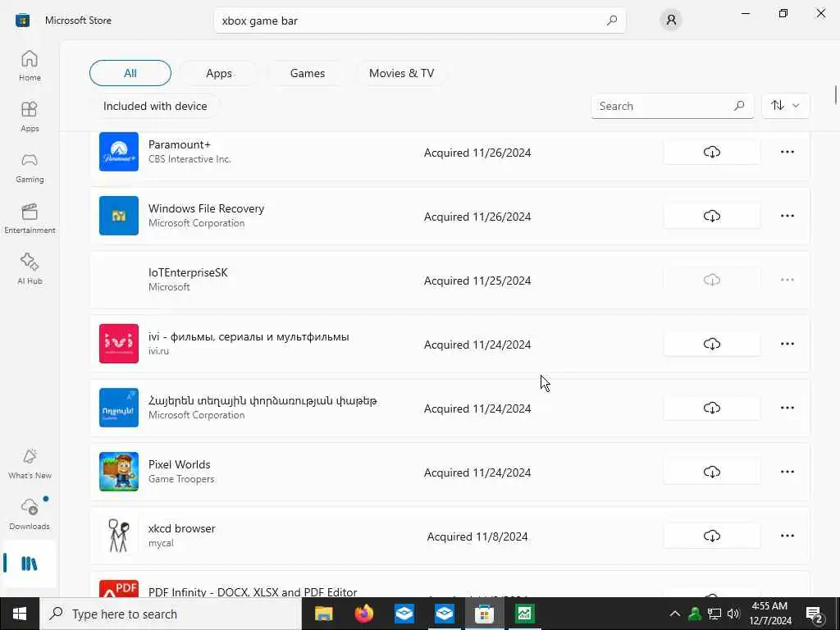Viewport: 840px width, 630px height.
Task: Open the Apps section in sidebar
Action: tap(30, 116)
